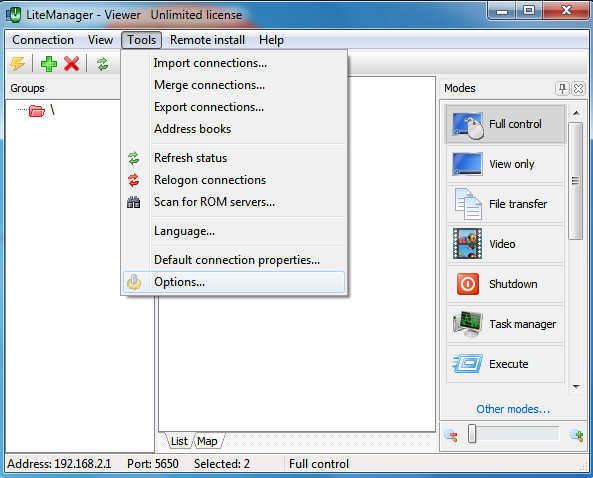
Task: Open the Connection menu
Action: [43, 40]
